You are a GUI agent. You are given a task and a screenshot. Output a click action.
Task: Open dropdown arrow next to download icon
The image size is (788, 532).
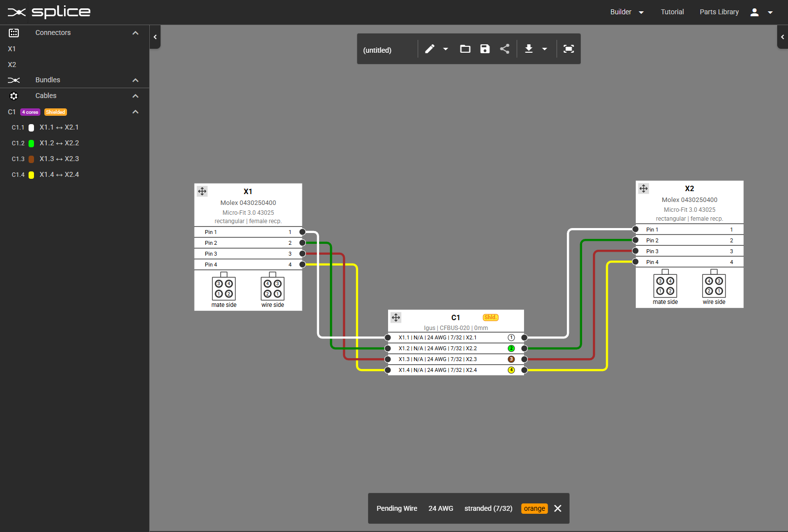pos(545,49)
